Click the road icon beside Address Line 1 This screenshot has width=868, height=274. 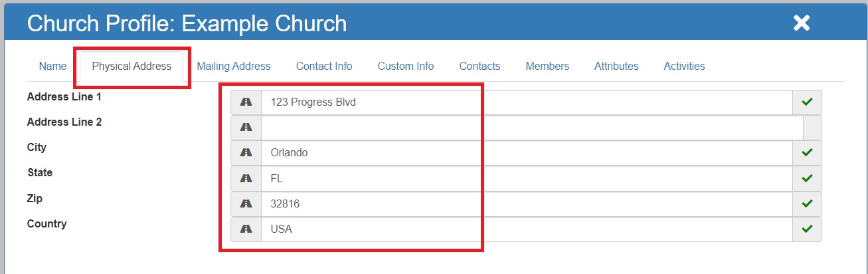coord(246,102)
